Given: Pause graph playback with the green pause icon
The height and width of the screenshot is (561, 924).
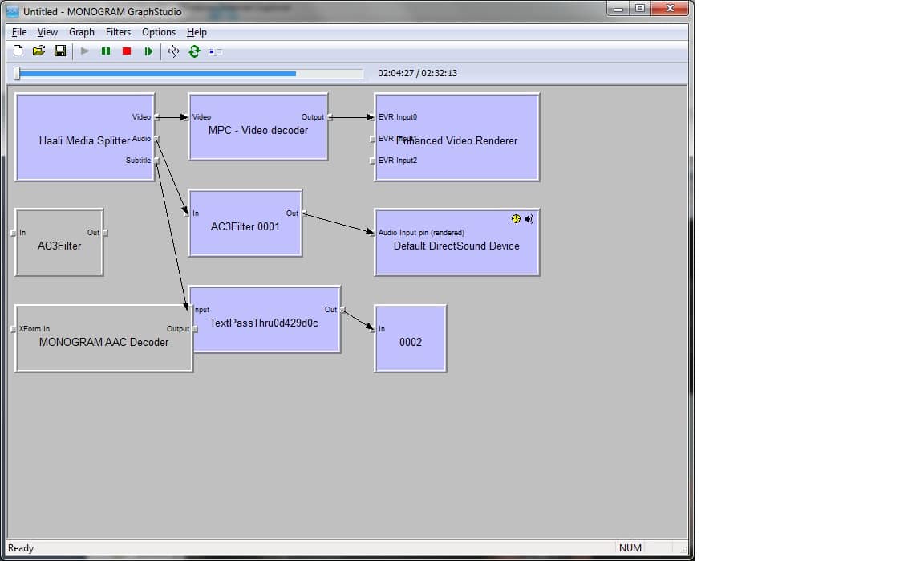Looking at the screenshot, I should click(106, 51).
